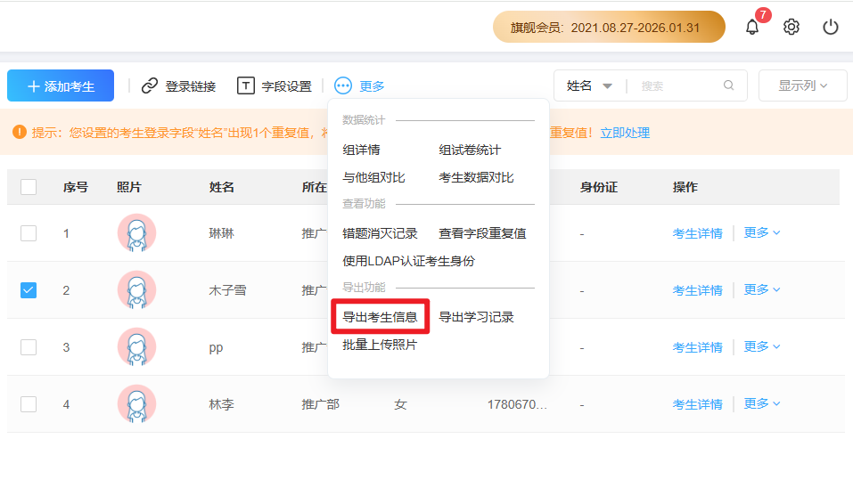853x504 pixels.
Task: Click the orange warning tip icon
Action: click(x=20, y=132)
